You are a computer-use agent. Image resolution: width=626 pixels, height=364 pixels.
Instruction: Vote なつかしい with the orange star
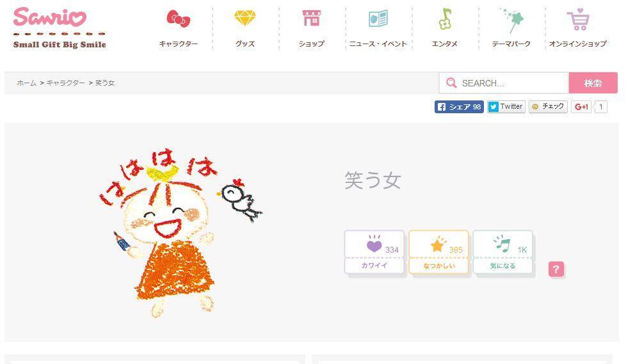coord(438,252)
